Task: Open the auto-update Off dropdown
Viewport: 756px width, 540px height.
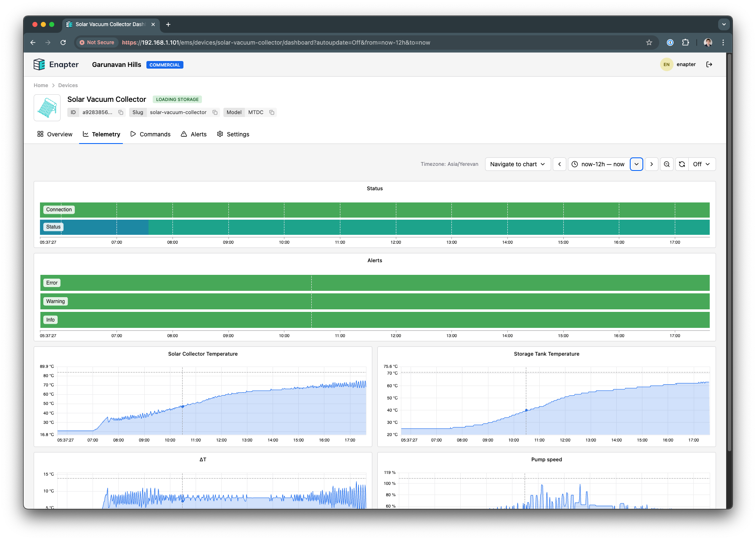Action: click(702, 164)
